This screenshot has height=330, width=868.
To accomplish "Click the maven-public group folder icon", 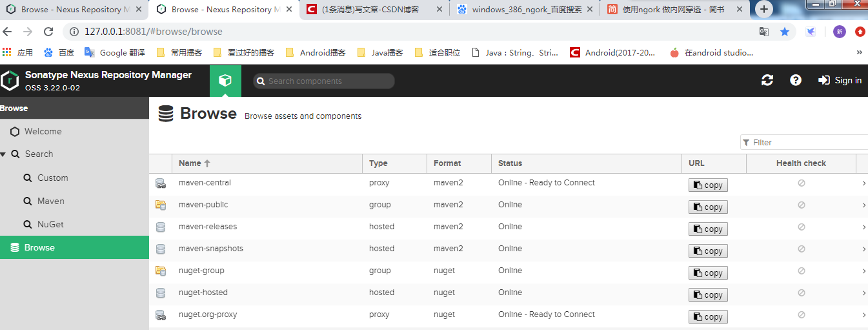I will pos(161,205).
